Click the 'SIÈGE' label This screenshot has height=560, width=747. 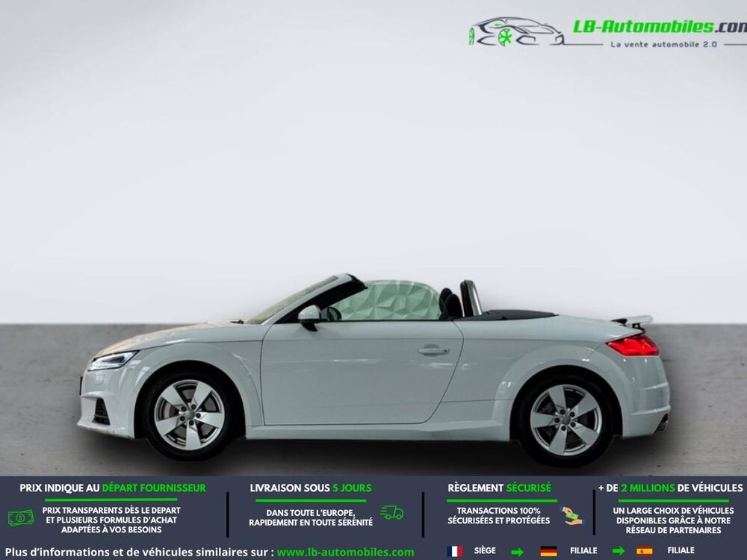(x=485, y=550)
